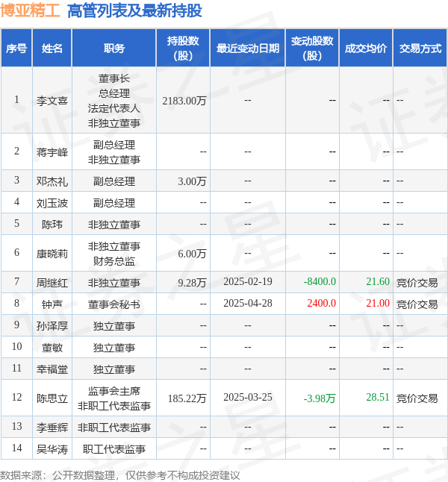Click the 财务总监 position text
Image resolution: width=448 pixels, height=482 pixels.
(x=114, y=261)
